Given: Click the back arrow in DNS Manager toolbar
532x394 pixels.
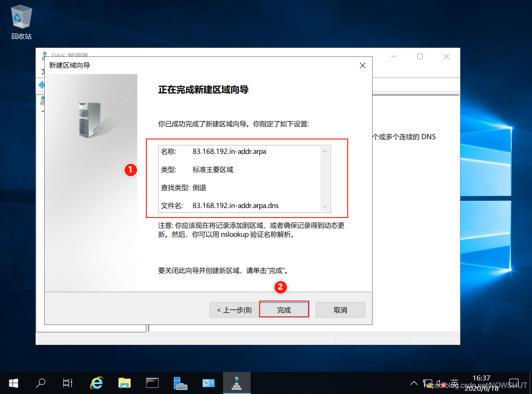Looking at the screenshot, I should (41, 85).
